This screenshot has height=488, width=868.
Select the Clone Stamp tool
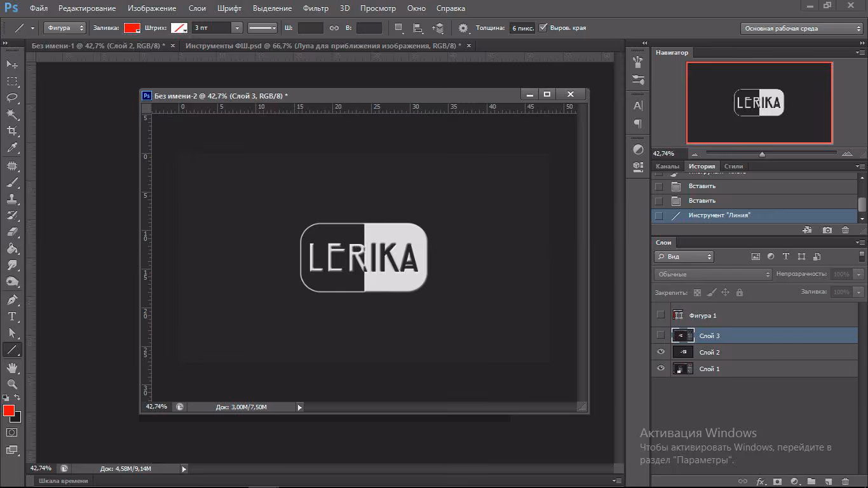pyautogui.click(x=12, y=199)
